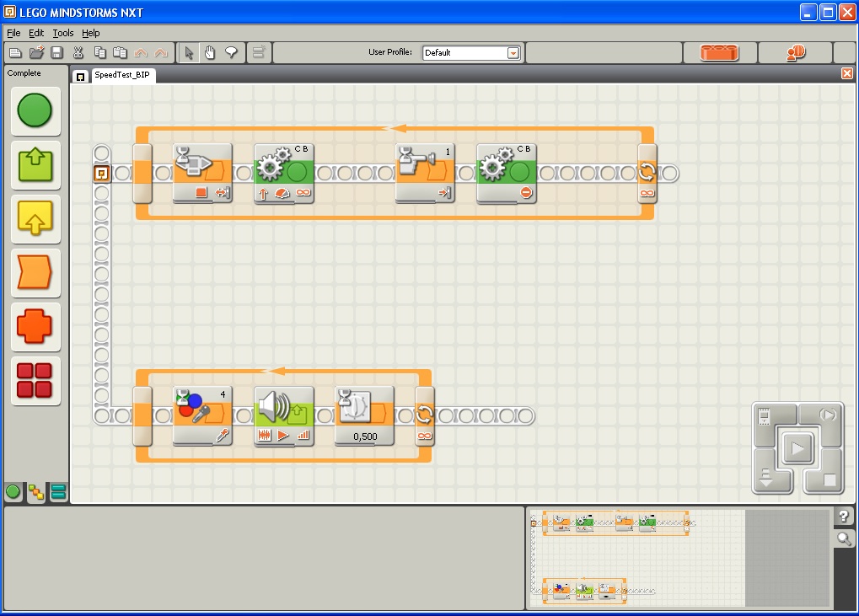This screenshot has height=616, width=859.
Task: Click the orange LEGO brick button
Action: pyautogui.click(x=719, y=52)
